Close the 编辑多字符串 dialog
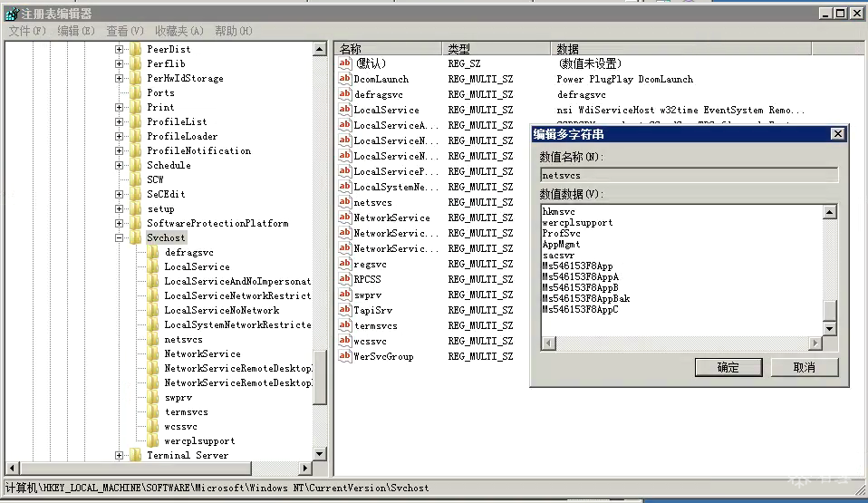 click(837, 134)
